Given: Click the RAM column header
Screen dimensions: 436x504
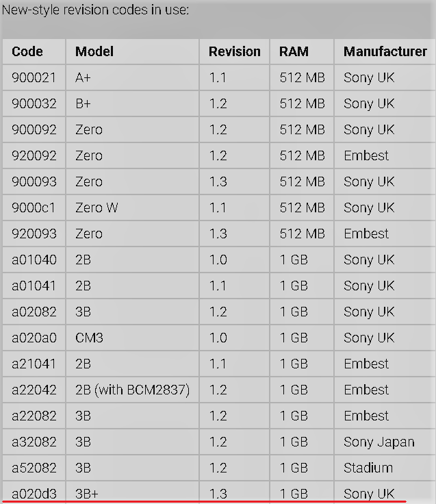Looking at the screenshot, I should [302, 51].
